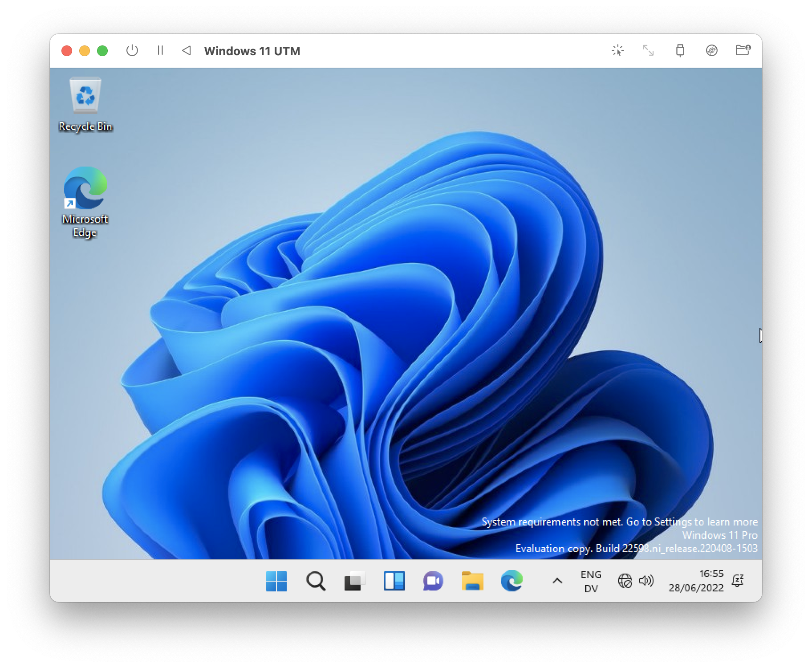Expand hidden system tray icons chevron
Viewport: 812px width, 668px height.
click(x=557, y=580)
